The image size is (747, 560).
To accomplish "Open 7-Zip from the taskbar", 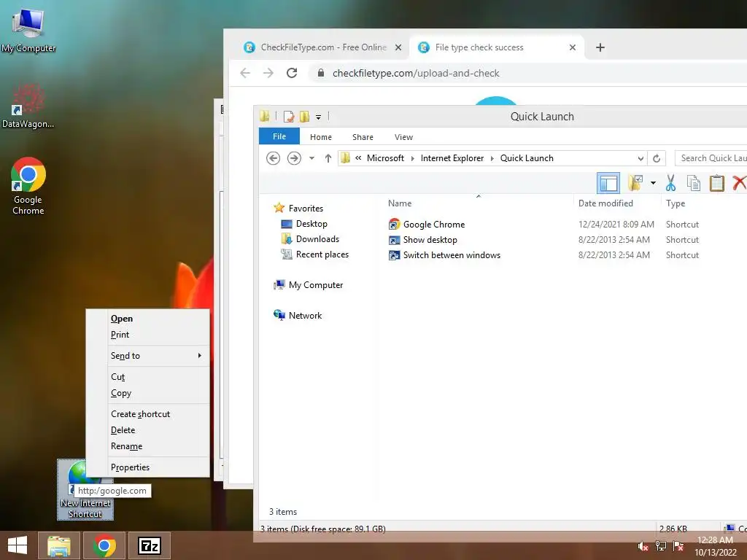I will point(150,545).
